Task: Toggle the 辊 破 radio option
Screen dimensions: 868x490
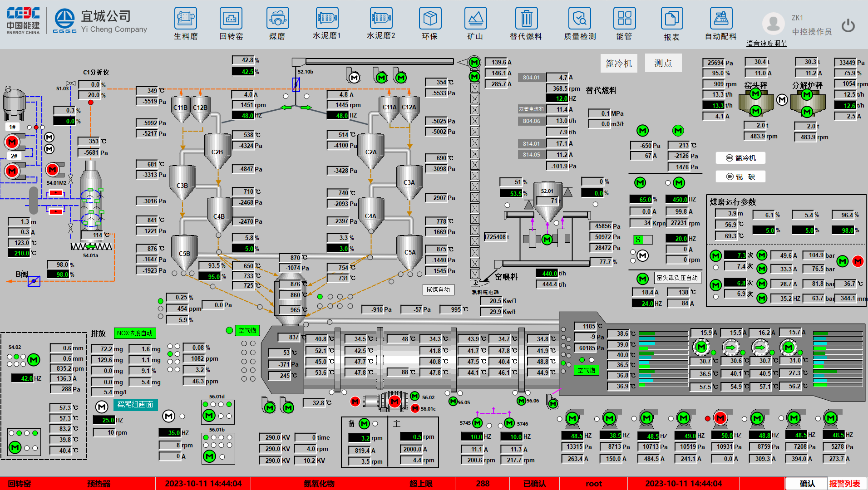Action: click(740, 176)
